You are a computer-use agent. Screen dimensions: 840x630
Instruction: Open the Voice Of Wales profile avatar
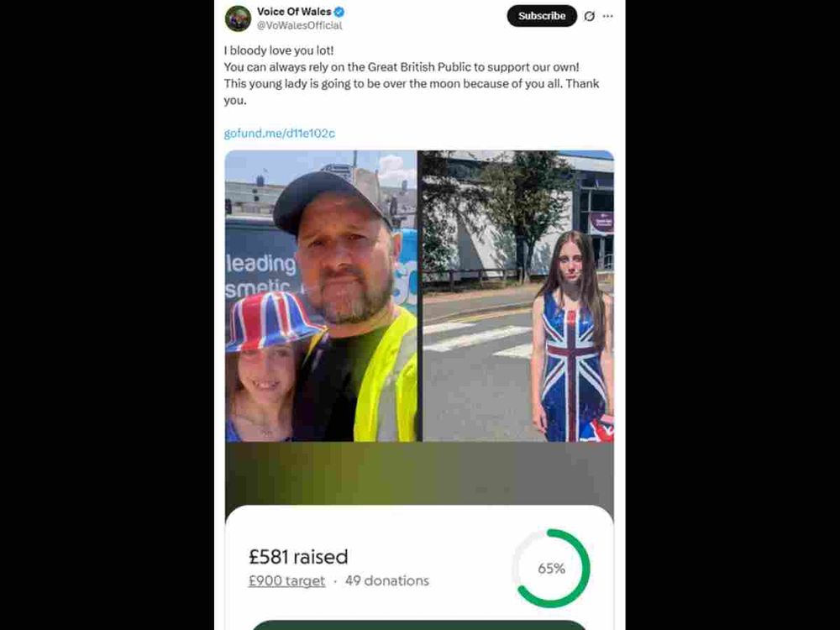click(238, 18)
